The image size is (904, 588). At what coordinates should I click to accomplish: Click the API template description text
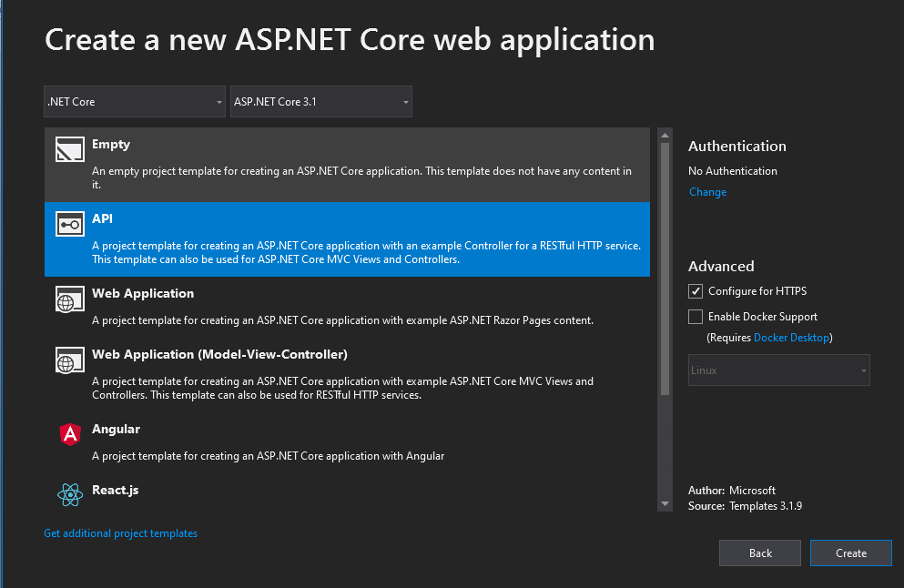tap(366, 252)
